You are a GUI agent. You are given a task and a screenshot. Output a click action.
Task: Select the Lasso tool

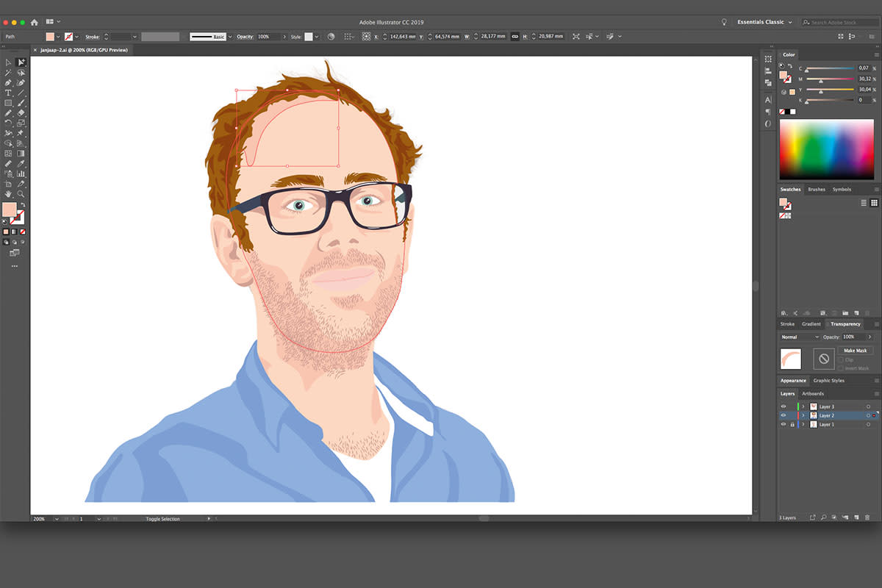pos(21,73)
